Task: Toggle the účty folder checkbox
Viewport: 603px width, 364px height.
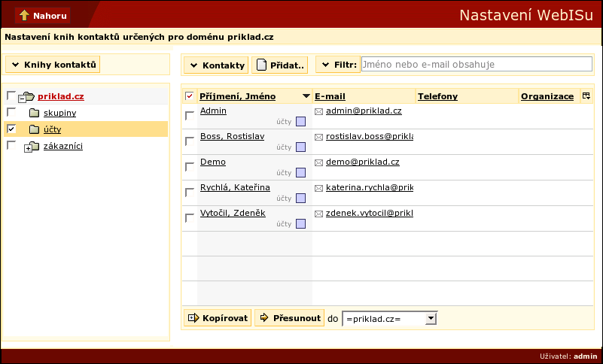Action: [x=11, y=129]
